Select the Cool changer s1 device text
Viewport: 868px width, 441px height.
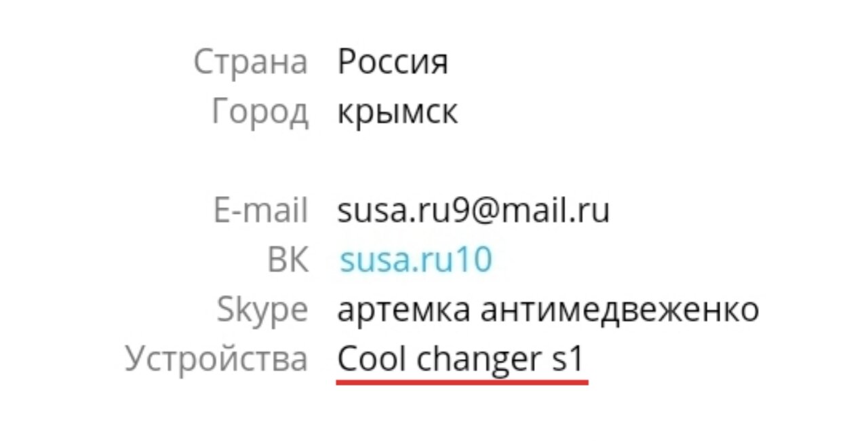click(x=460, y=360)
